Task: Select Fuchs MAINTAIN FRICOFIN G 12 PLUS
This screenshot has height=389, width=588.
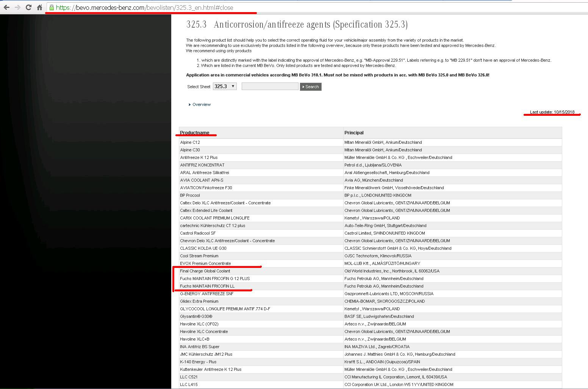Action: [215, 279]
